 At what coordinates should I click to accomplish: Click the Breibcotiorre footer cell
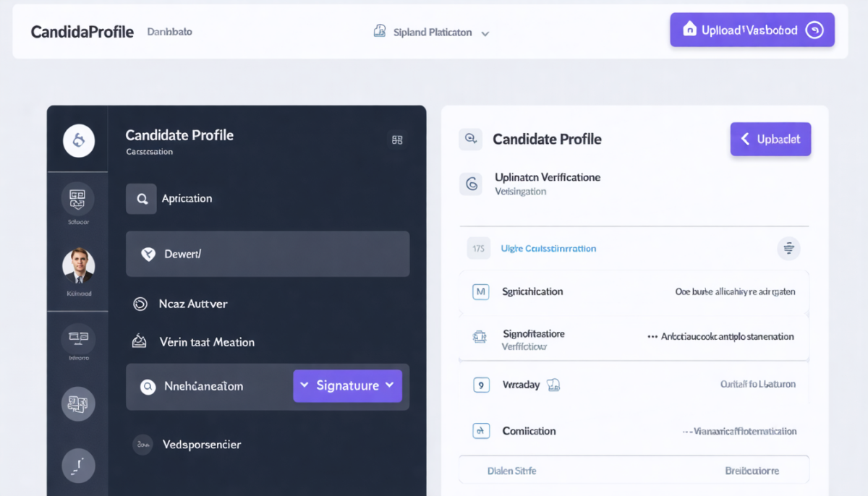pyautogui.click(x=752, y=471)
